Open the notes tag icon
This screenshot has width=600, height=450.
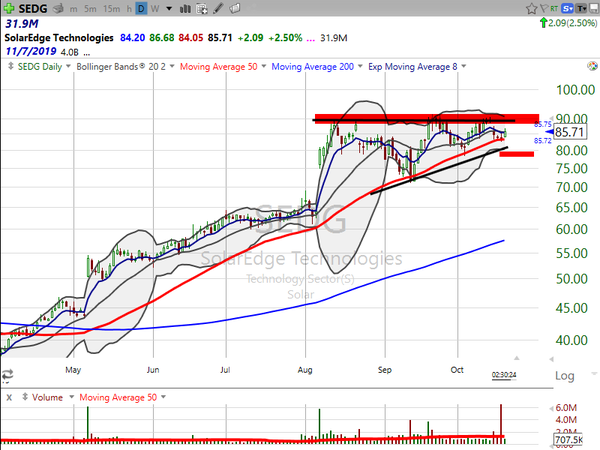[x=235, y=8]
